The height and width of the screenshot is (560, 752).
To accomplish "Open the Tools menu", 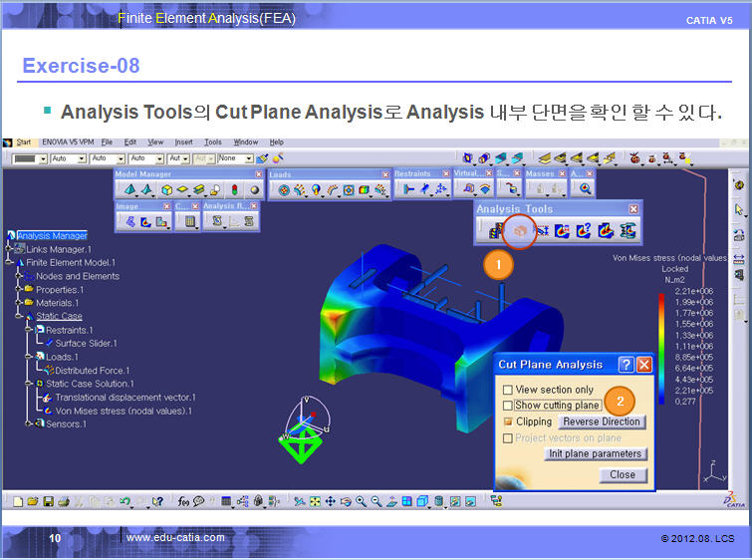I will pos(212,142).
